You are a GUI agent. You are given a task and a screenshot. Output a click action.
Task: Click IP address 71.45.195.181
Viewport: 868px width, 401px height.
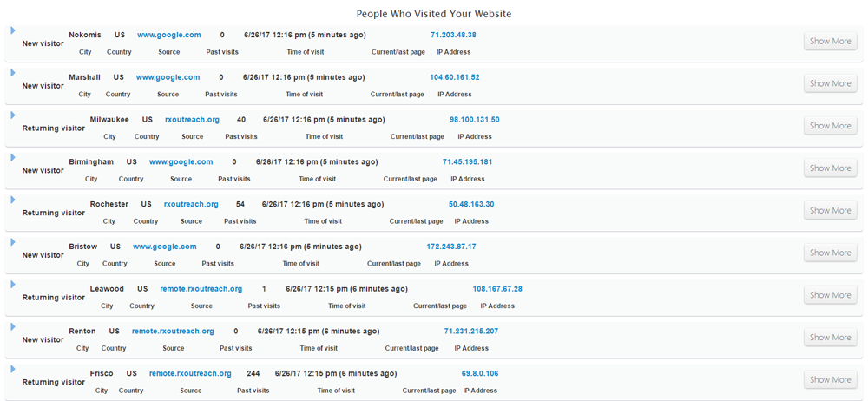coord(467,162)
